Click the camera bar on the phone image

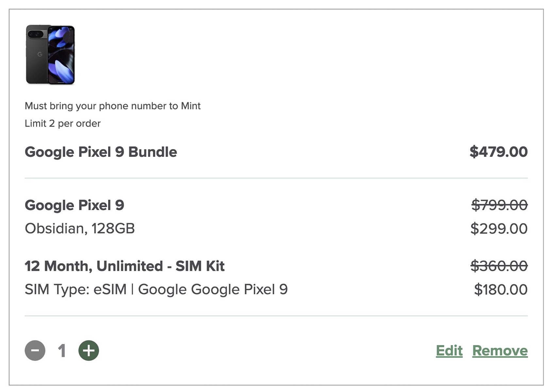click(x=36, y=34)
